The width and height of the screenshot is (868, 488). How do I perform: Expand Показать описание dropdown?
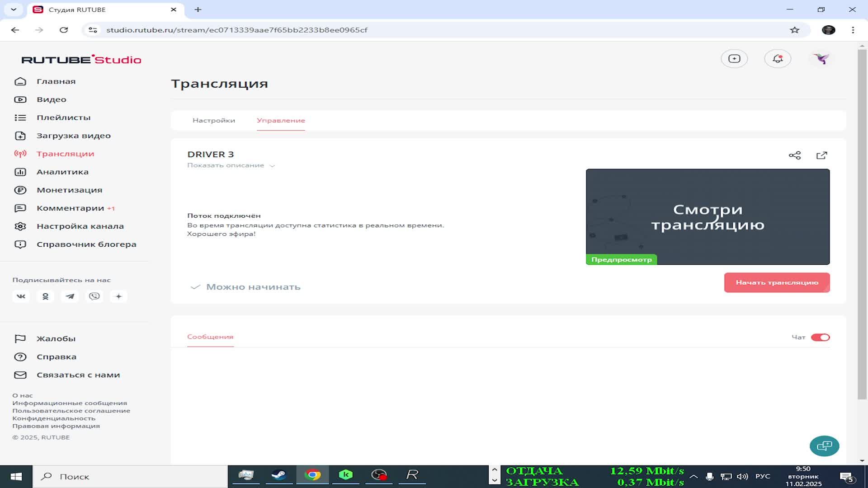tap(231, 165)
